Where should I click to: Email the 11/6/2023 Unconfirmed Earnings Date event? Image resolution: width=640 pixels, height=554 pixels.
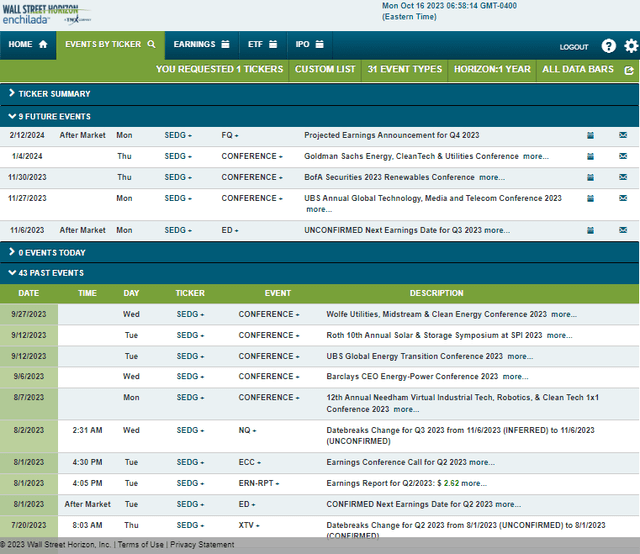[x=623, y=230]
